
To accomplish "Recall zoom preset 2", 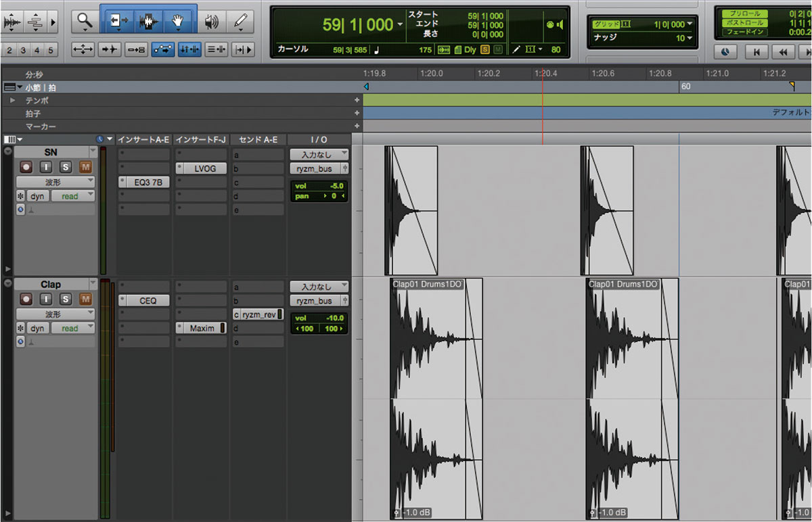I will click(x=9, y=50).
